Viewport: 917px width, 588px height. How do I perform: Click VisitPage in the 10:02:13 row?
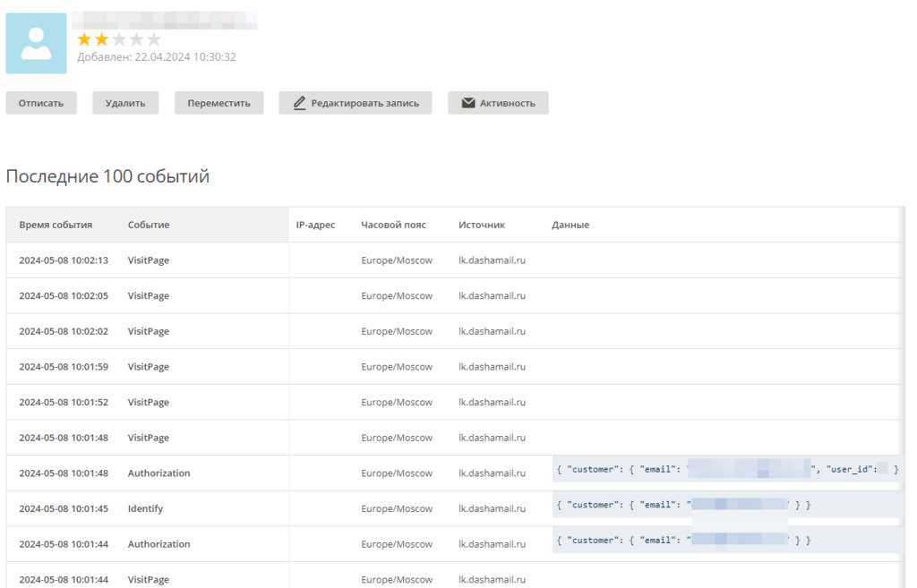[x=149, y=260]
